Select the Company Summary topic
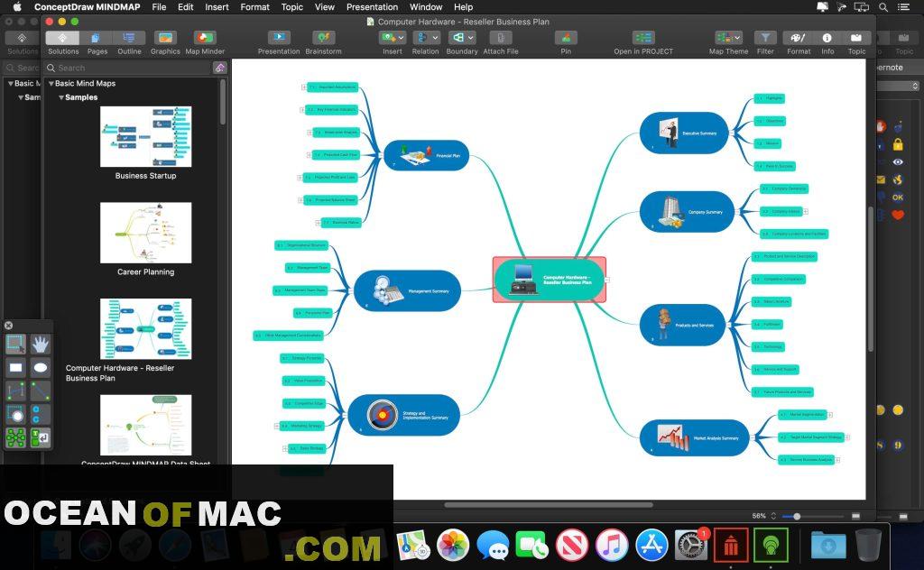The width and height of the screenshot is (924, 570). click(x=687, y=211)
